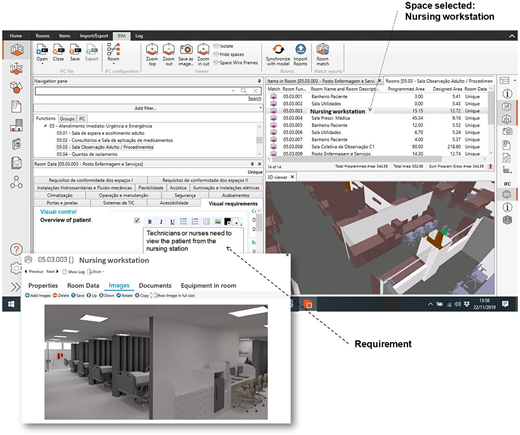Synchronize rooms with model

pyautogui.click(x=278, y=55)
